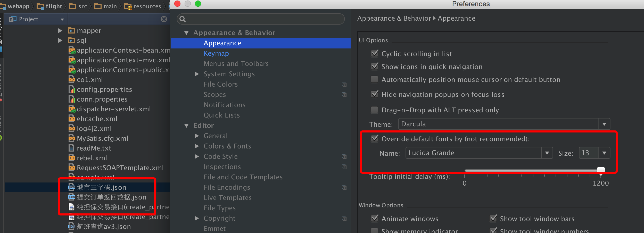Click the src breadcrumb in navigation bar
The width and height of the screenshot is (644, 233).
[78, 6]
